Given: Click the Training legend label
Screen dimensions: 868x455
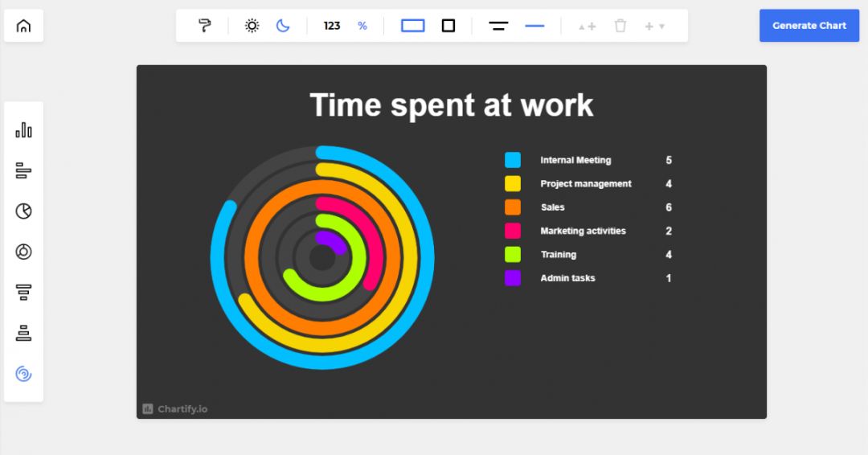Looking at the screenshot, I should (x=559, y=255).
